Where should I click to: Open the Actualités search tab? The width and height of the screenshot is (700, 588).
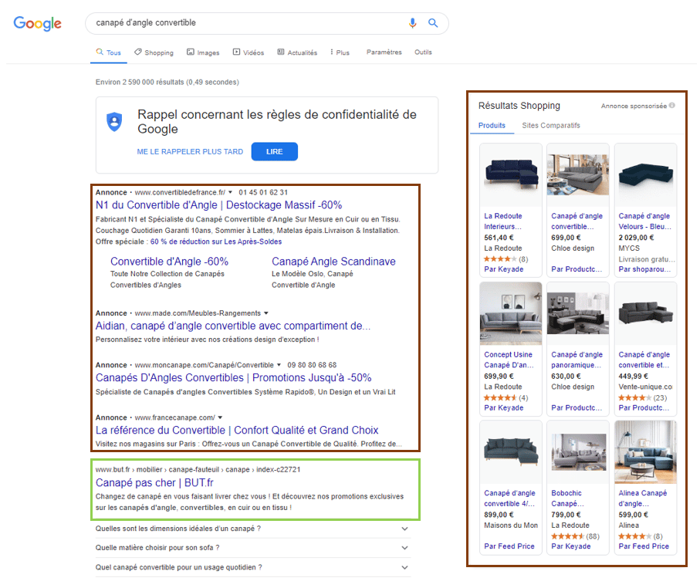click(x=297, y=52)
